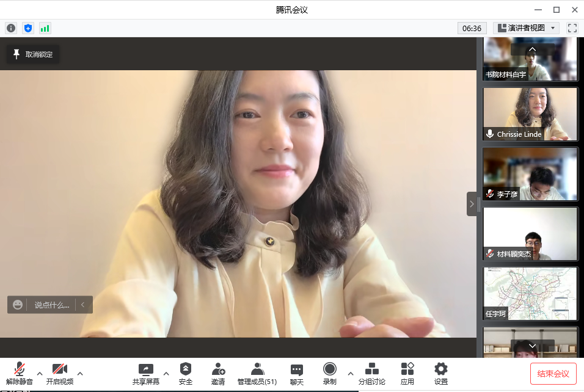Click the blue security shield icon

(27, 28)
